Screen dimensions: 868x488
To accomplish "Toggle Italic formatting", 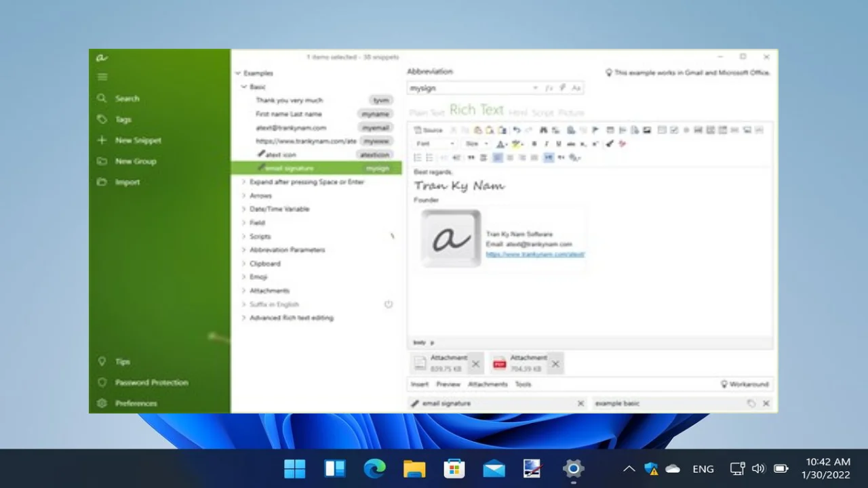I will coord(547,144).
